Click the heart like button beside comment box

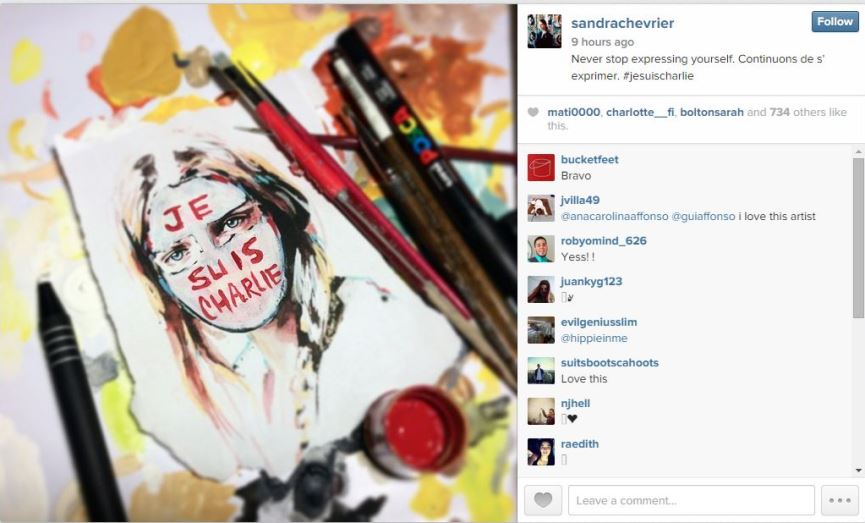tap(543, 500)
